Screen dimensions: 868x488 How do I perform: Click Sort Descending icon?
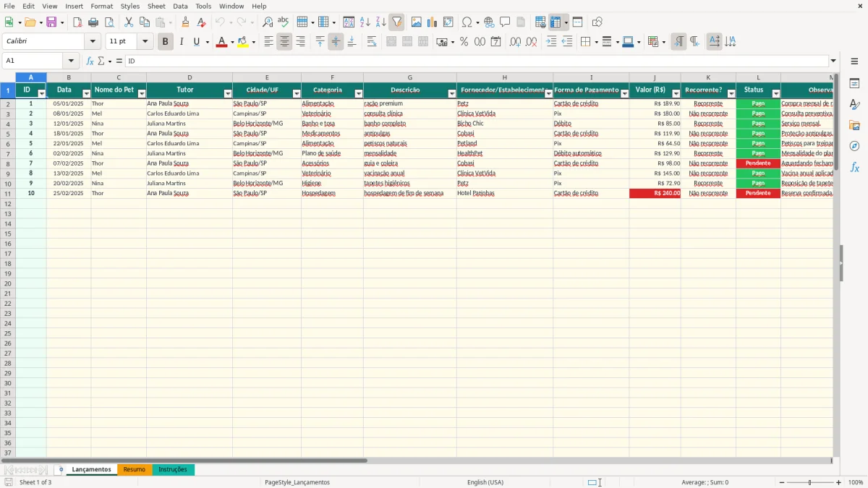[381, 22]
